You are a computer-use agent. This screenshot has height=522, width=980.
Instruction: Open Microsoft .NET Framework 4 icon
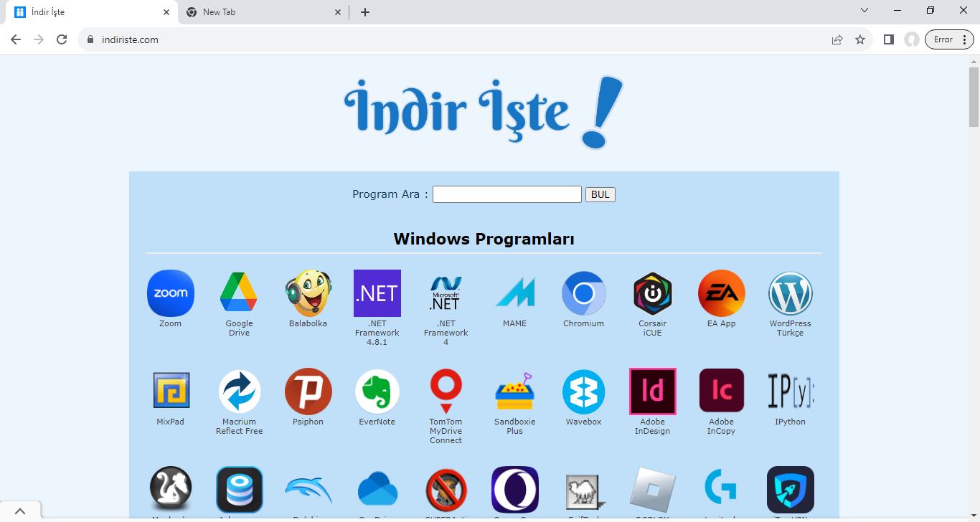tap(446, 293)
